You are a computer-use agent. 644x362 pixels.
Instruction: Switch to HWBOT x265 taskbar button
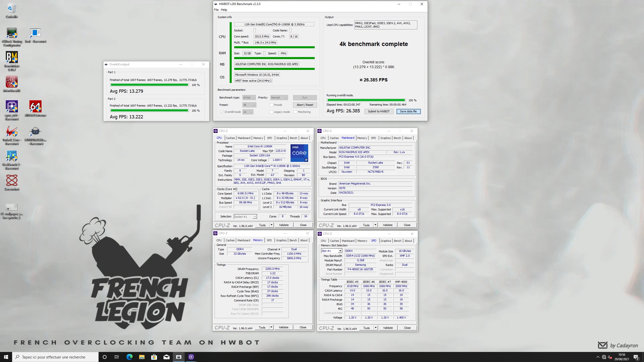pyautogui.click(x=179, y=357)
